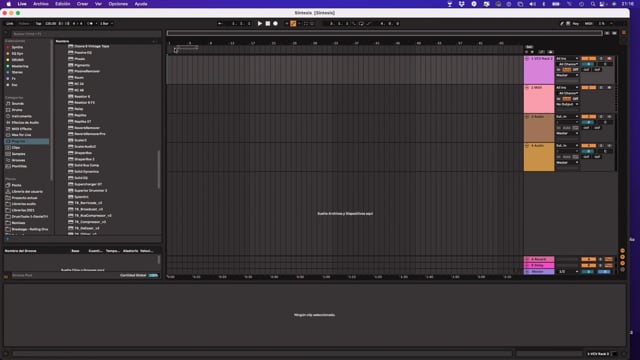Unfold the 1 VCV Rack 2 track
Viewport: 640px width, 360px height.
pos(527,59)
